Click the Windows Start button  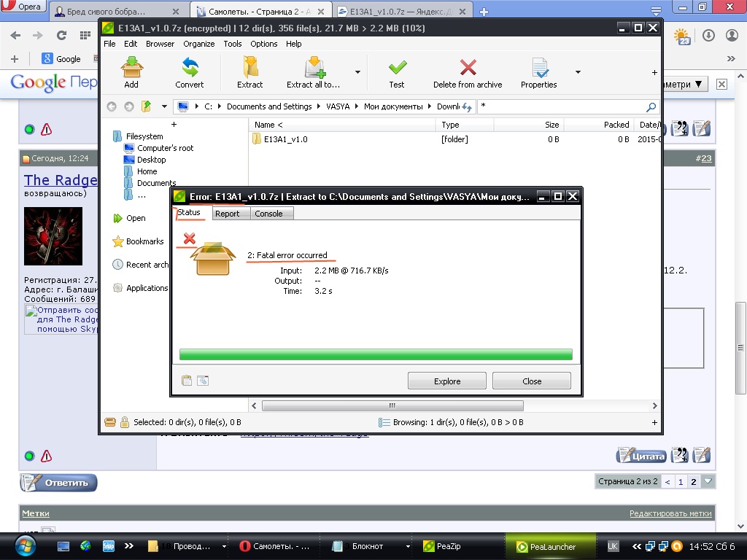pyautogui.click(x=25, y=546)
